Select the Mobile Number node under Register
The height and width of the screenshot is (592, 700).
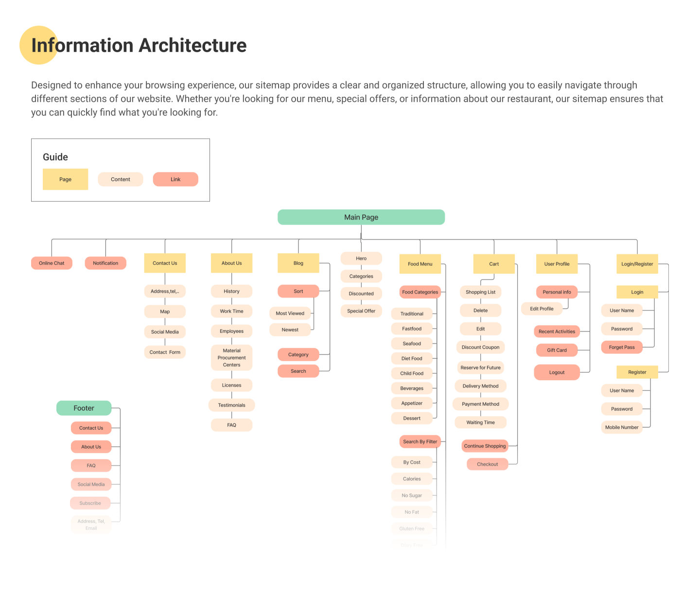[x=622, y=427]
